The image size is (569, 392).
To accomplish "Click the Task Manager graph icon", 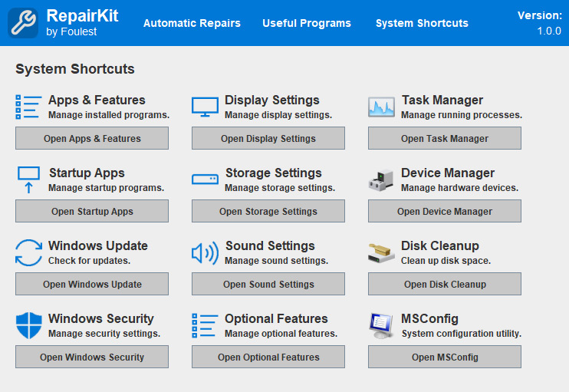I will [x=381, y=107].
